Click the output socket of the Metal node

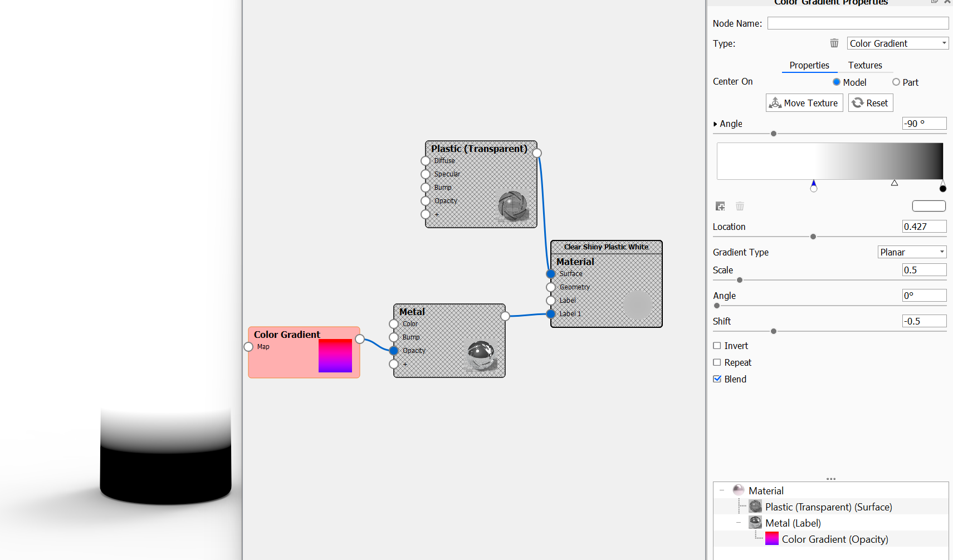(x=505, y=316)
